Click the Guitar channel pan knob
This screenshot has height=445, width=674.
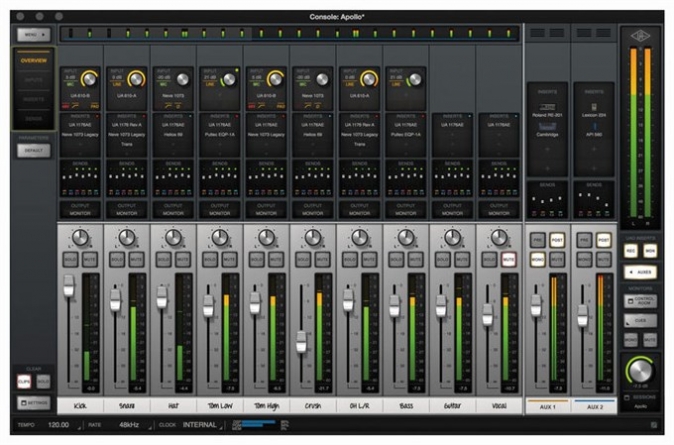point(452,237)
